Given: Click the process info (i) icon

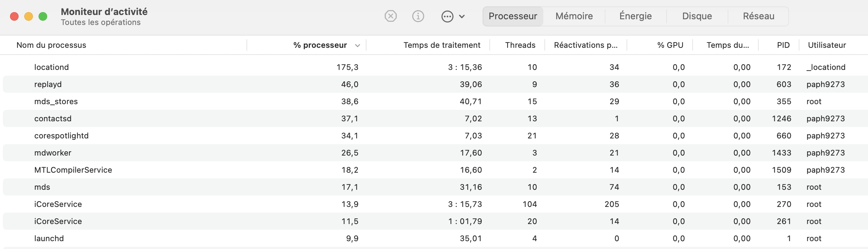Looking at the screenshot, I should point(418,16).
